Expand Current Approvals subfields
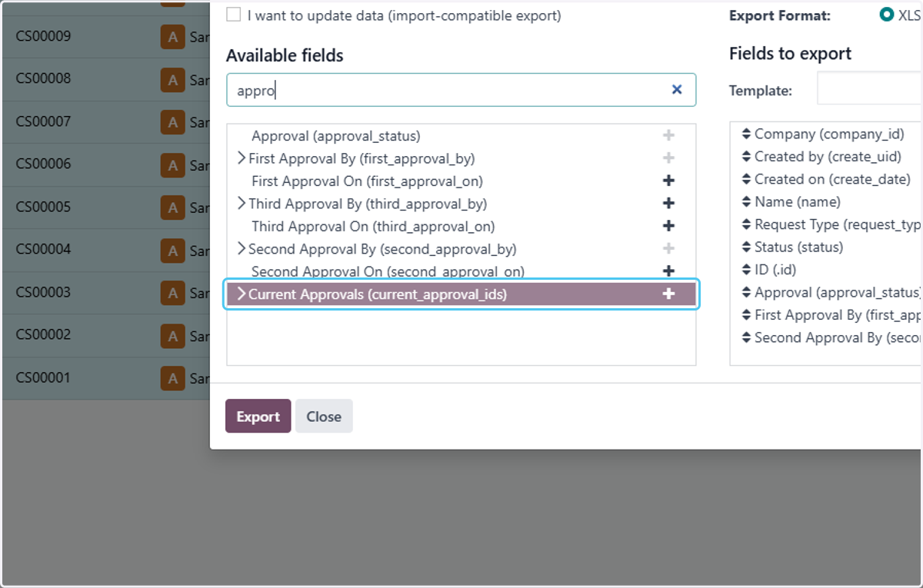Viewport: 923px width, 588px height. 242,294
